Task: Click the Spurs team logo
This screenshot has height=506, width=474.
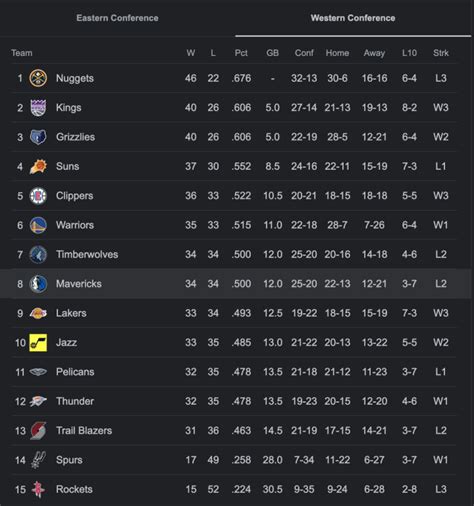Action: (38, 460)
